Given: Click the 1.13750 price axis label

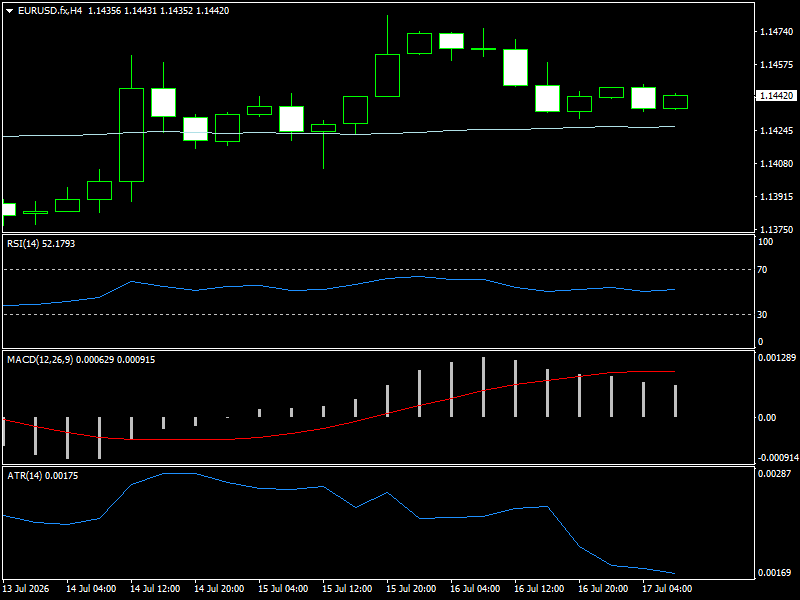Looking at the screenshot, I should (777, 230).
